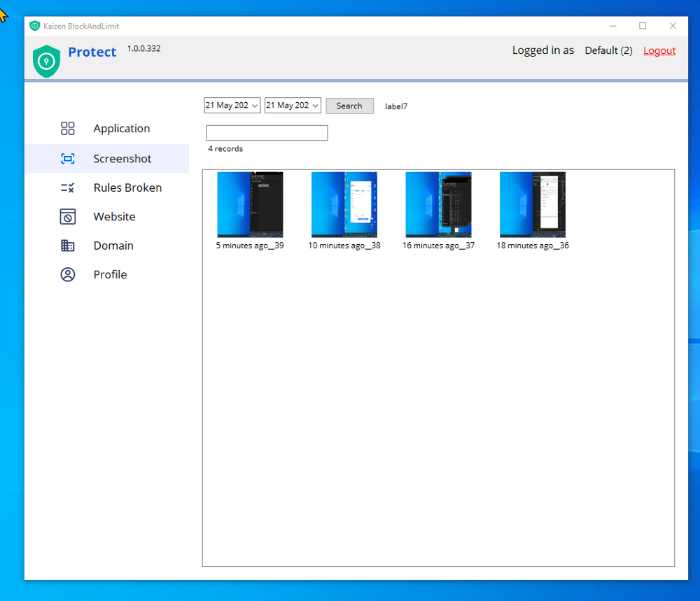Select the 10 minutes ago_38 thumbnail
Screen dimensions: 700x601
[344, 205]
